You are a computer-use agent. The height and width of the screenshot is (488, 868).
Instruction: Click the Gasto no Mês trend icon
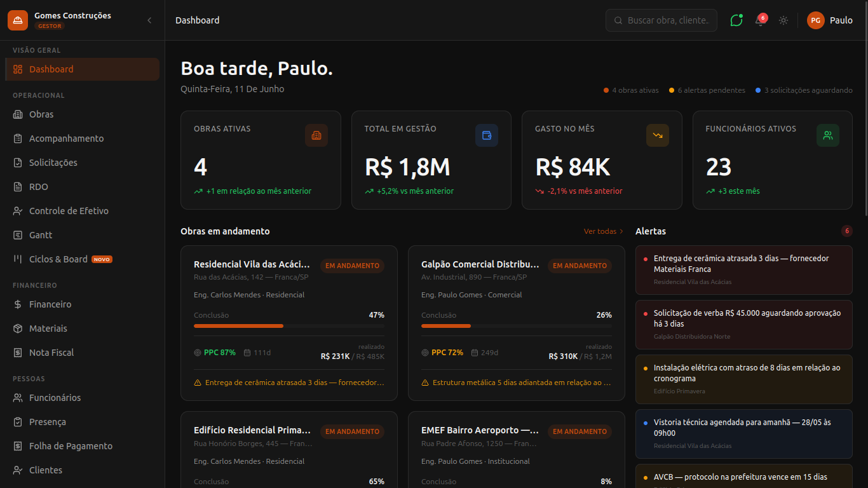658,135
